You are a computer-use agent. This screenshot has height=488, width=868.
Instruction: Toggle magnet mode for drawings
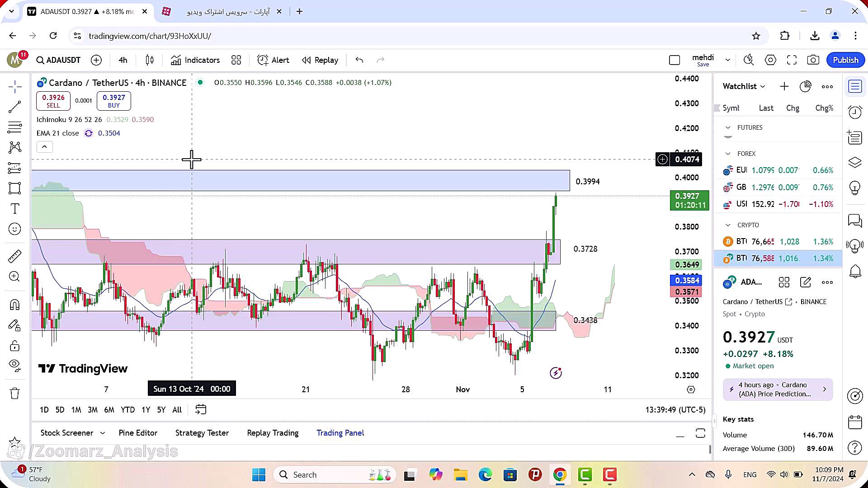14,305
